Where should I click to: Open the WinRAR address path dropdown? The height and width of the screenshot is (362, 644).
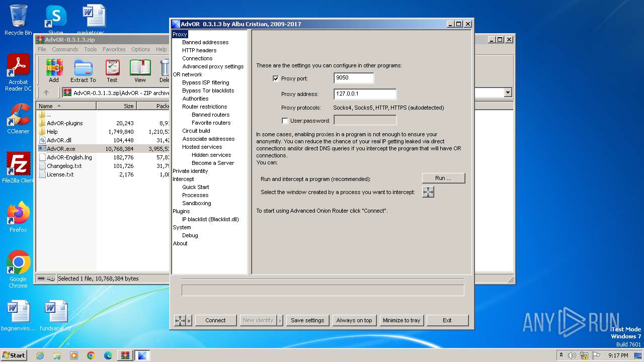coord(508,93)
